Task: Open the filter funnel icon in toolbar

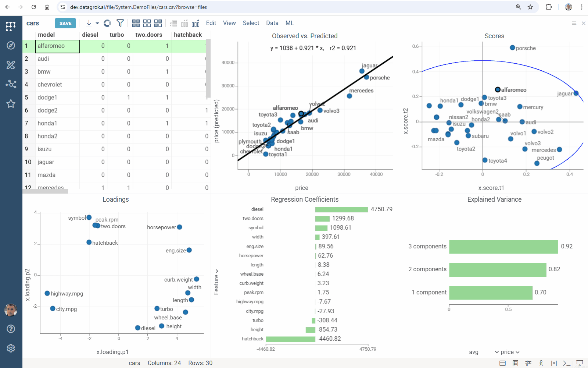Action: [x=120, y=23]
